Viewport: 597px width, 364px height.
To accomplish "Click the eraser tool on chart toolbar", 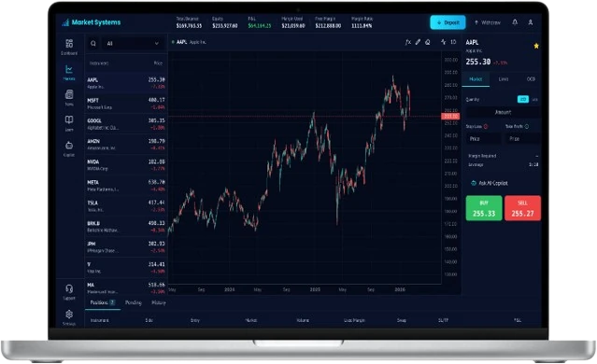I will coord(428,42).
